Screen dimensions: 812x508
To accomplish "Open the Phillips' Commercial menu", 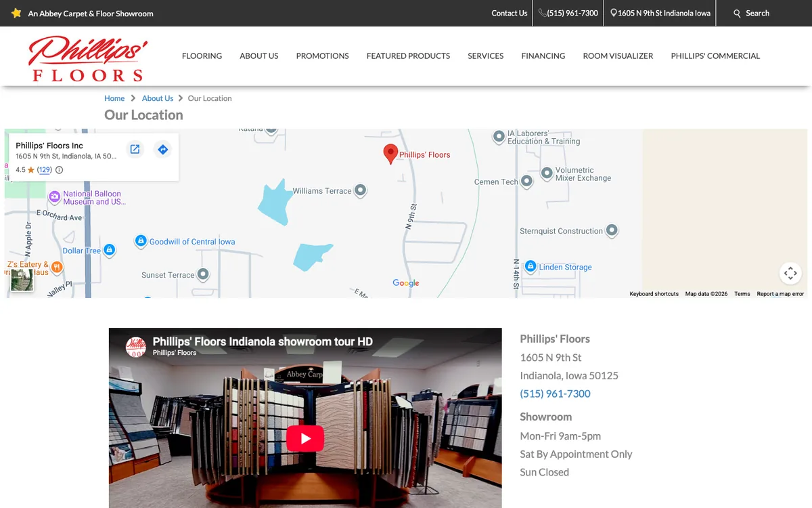I will (715, 56).
